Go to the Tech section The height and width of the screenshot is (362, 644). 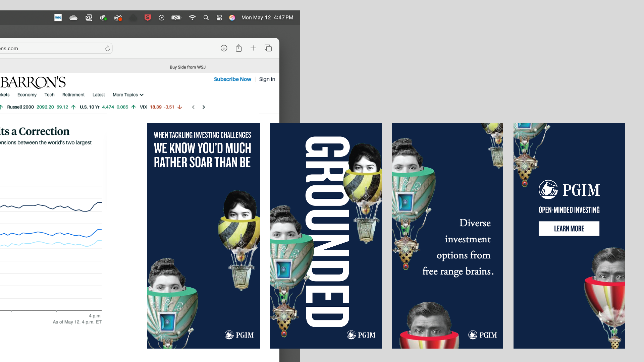49,95
